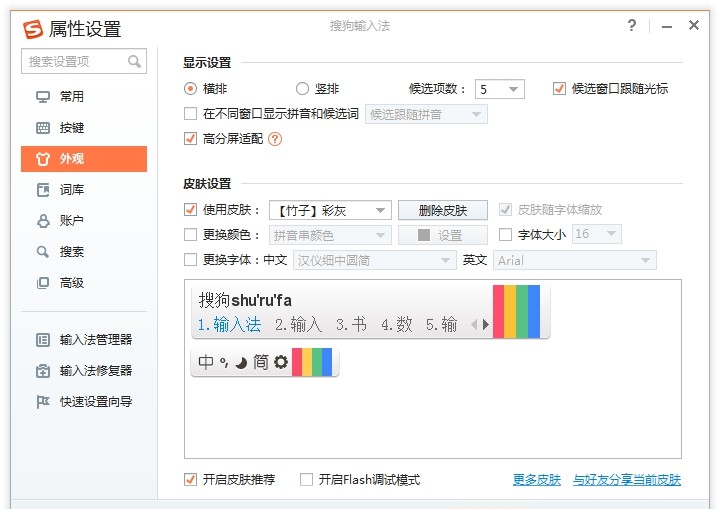Viewport: 720px width, 509px height.
Task: Click the orange help icon beside 高分屏适配
Action: (275, 139)
